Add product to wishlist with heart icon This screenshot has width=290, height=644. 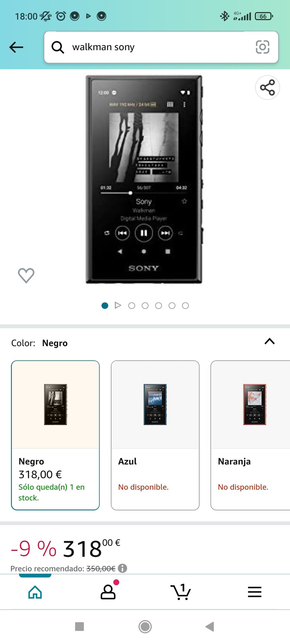pos(26,275)
